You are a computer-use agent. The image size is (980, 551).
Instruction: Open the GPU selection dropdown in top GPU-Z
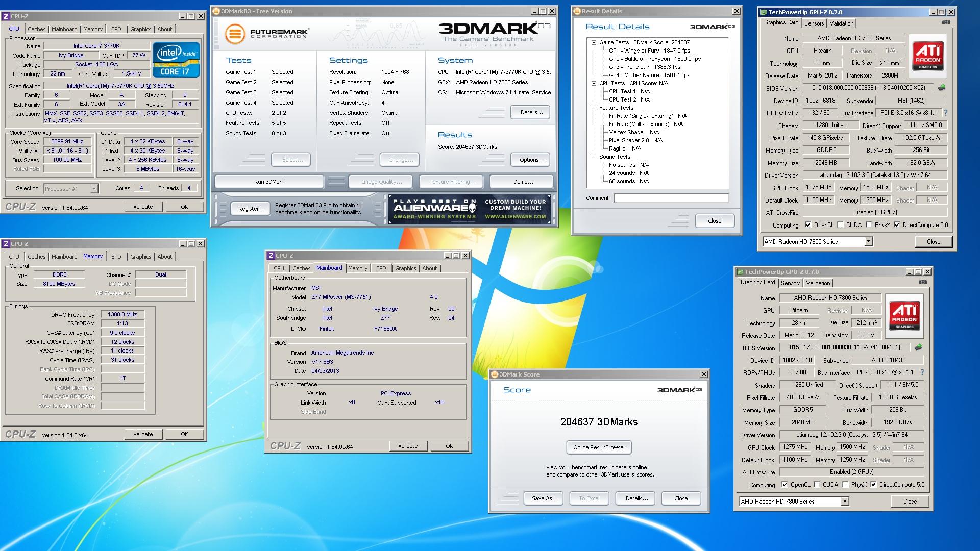coord(868,242)
